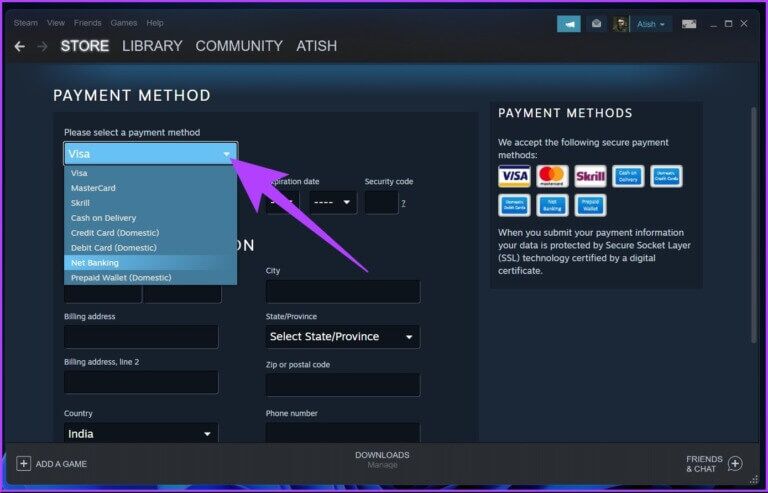Viewport: 768px width, 493px height.
Task: Open the Steam menu
Action: click(x=25, y=23)
